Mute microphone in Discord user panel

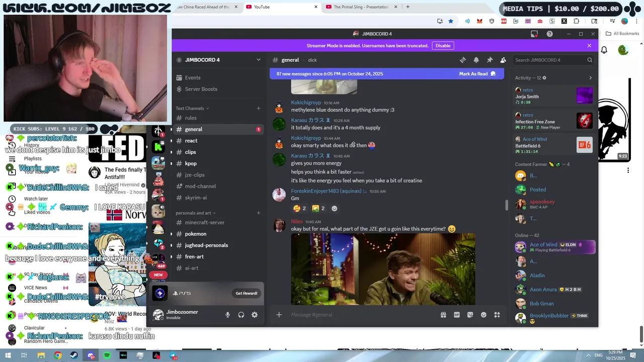[x=227, y=315]
